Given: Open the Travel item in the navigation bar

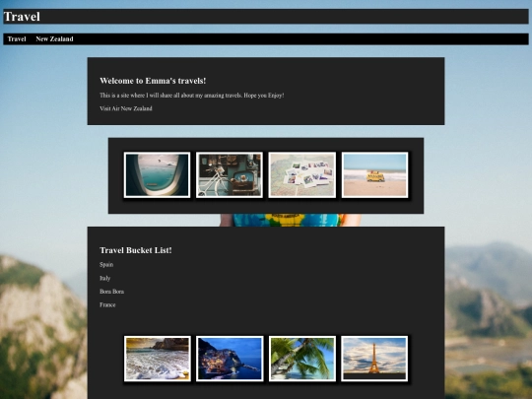Looking at the screenshot, I should pos(17,39).
